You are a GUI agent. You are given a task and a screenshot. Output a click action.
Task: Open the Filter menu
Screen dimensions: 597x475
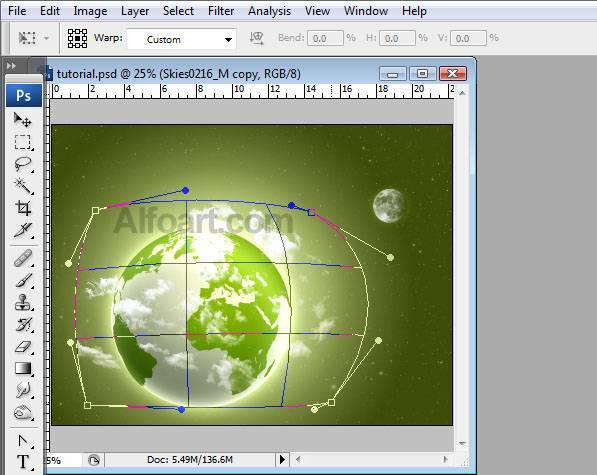pos(221,11)
